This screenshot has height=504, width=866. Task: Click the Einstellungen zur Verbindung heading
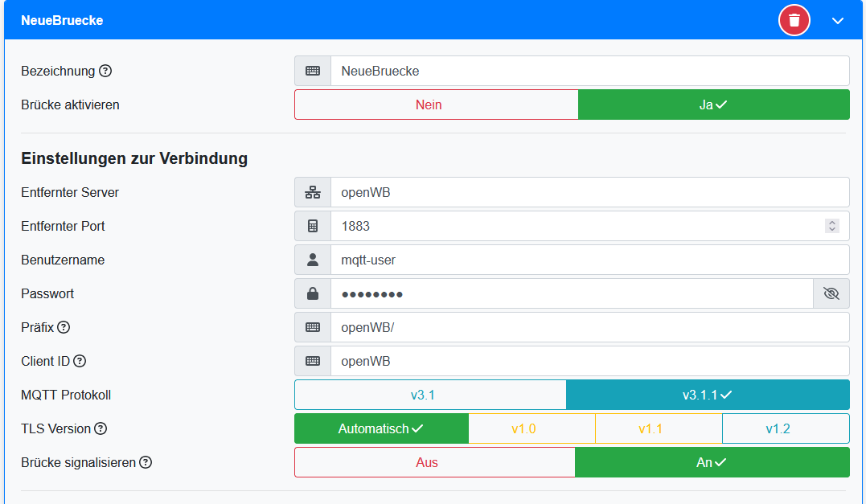(134, 158)
